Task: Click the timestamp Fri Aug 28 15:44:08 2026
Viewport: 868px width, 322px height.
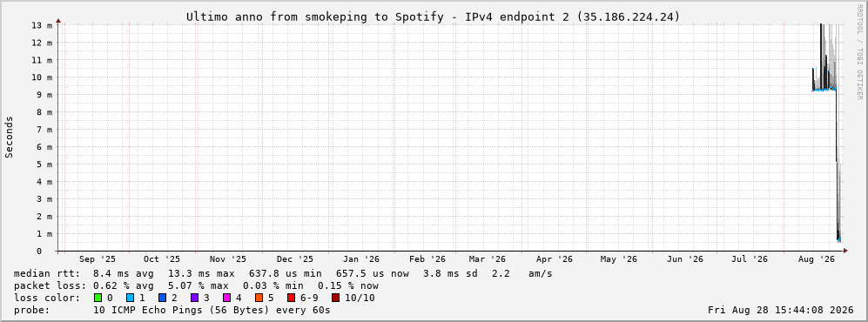Action: [781, 310]
